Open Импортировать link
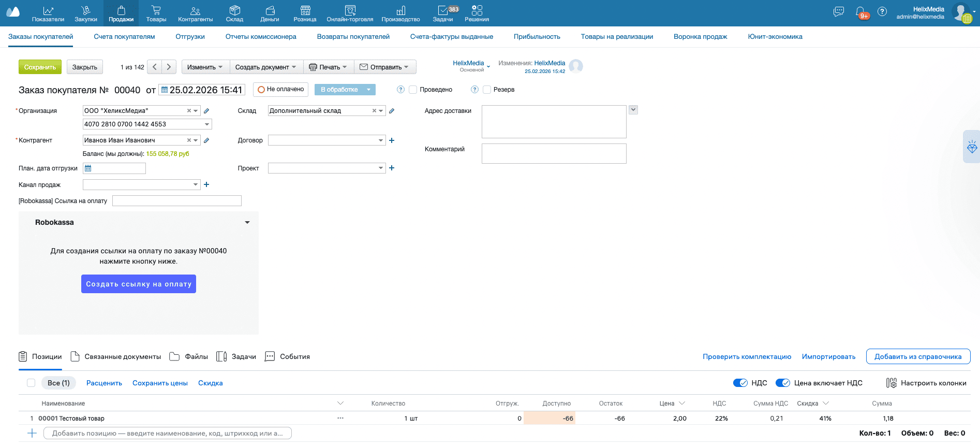980x446 pixels. click(828, 356)
